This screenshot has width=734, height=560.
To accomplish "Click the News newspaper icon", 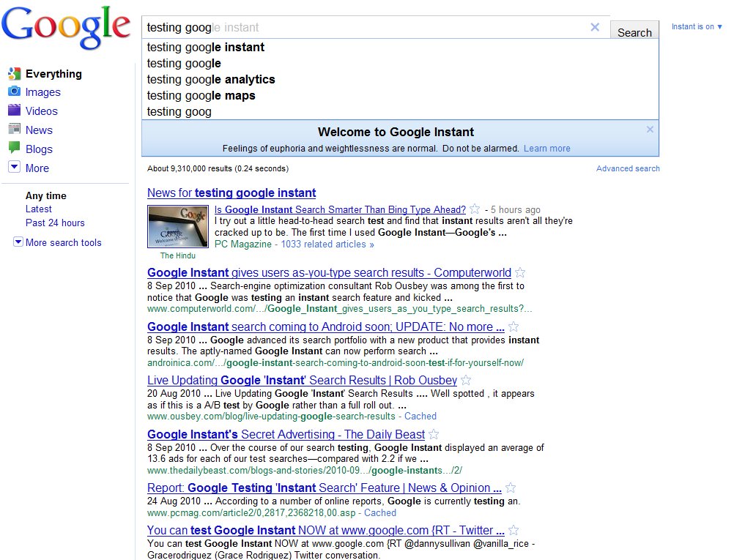I will 14,130.
